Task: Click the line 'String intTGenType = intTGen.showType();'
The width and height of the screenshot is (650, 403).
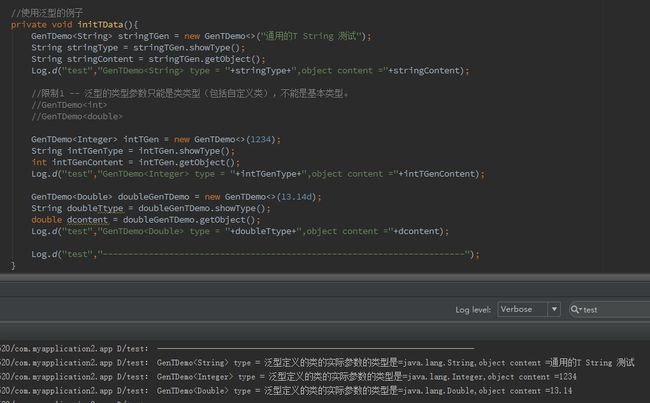Action: (x=133, y=151)
